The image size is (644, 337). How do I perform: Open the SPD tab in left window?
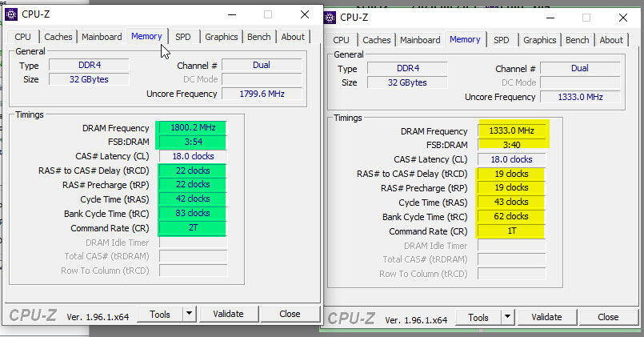coord(182,37)
